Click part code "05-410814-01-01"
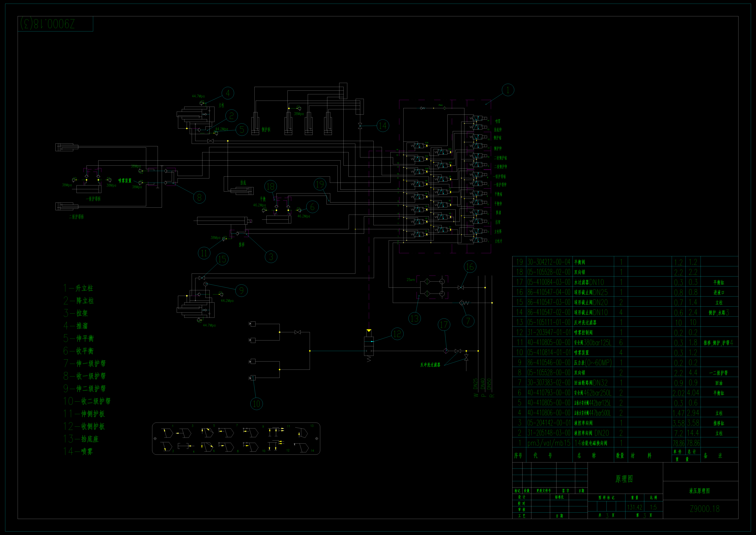The height and width of the screenshot is (535, 756). [x=549, y=352]
